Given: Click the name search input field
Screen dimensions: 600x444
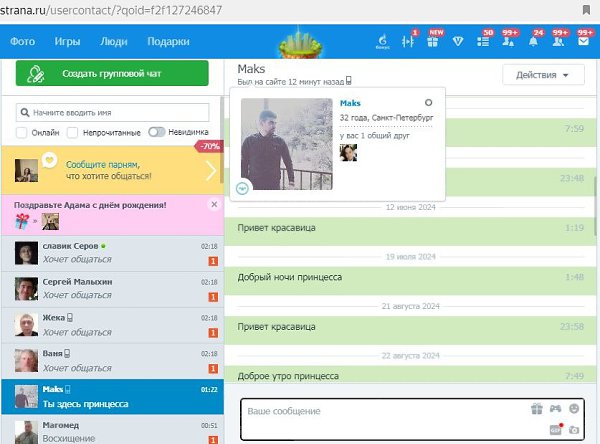Looking at the screenshot, I should [x=112, y=113].
